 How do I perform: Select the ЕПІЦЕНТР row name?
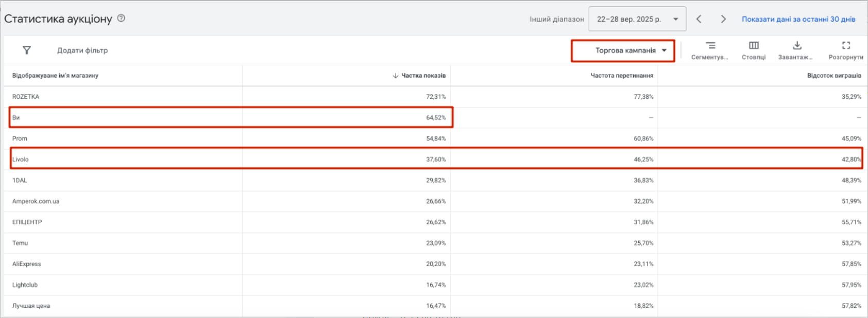(x=27, y=222)
